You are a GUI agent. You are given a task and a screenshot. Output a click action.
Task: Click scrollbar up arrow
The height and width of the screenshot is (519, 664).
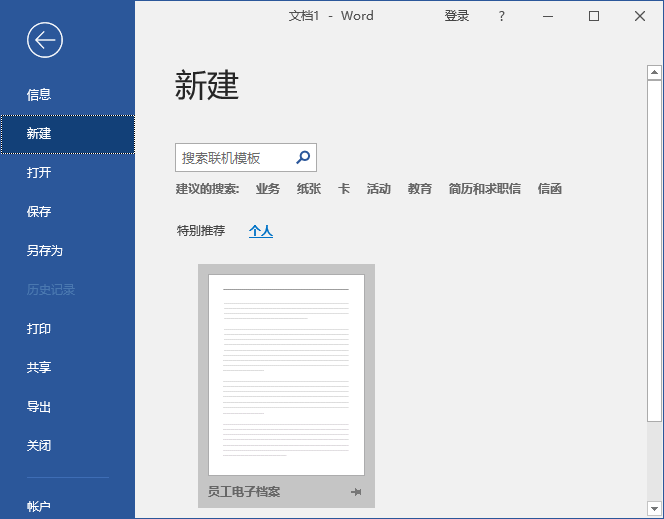654,72
